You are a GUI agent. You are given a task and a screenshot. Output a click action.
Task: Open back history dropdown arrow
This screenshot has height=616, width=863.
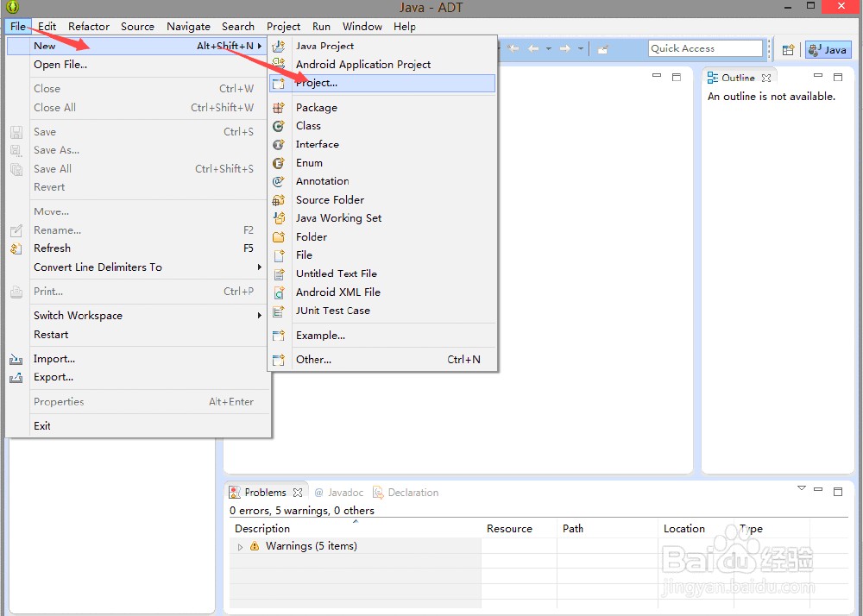point(548,49)
